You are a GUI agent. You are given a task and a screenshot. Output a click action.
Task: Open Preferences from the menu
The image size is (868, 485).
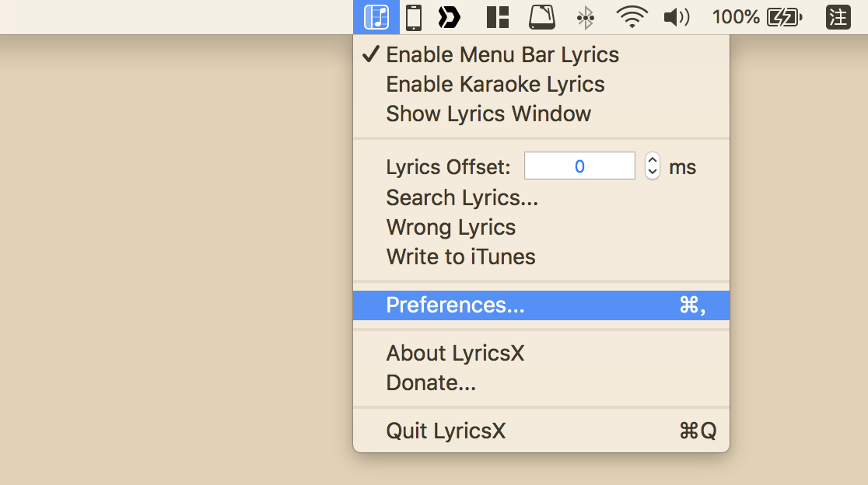click(455, 305)
